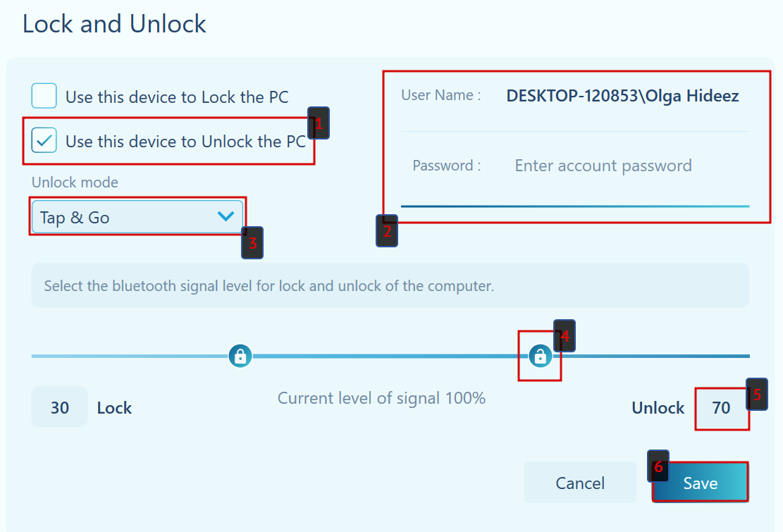Click the Unlock level value box showing 70
The image size is (783, 532).
(721, 408)
